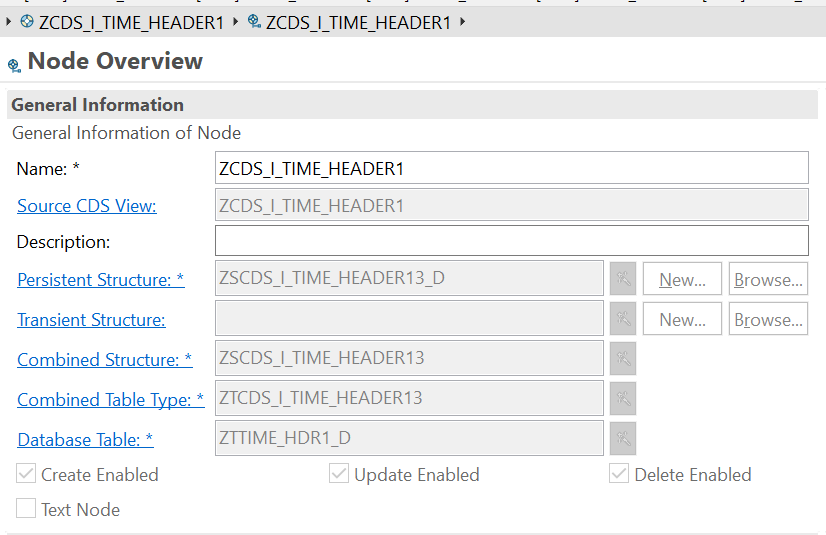
Task: Open the Source CDS View link
Action: 87,206
